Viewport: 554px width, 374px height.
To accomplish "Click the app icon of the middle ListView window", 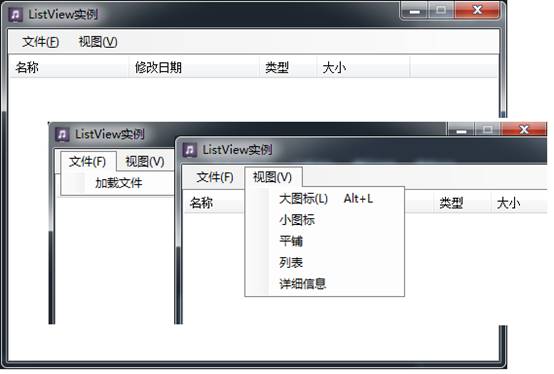I will tap(62, 135).
